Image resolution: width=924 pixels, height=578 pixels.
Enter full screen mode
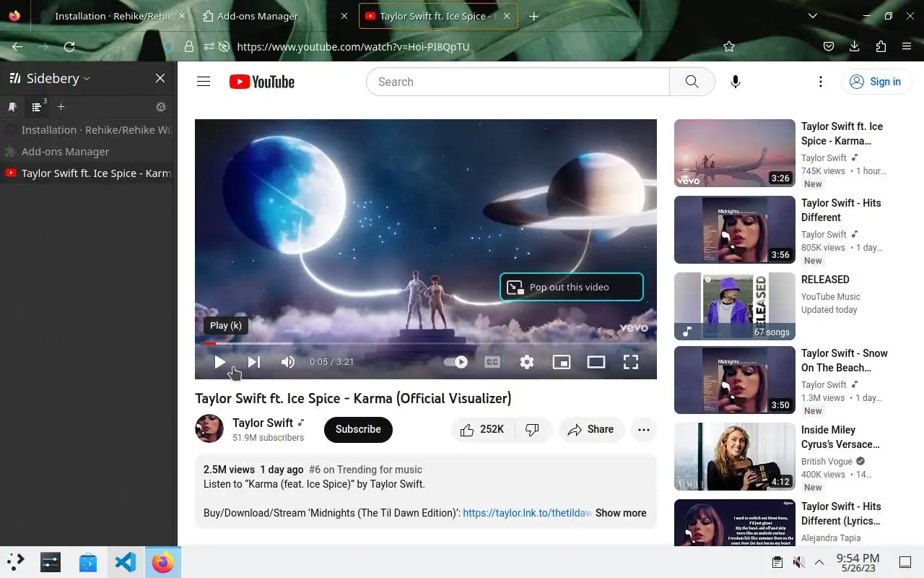tap(631, 362)
